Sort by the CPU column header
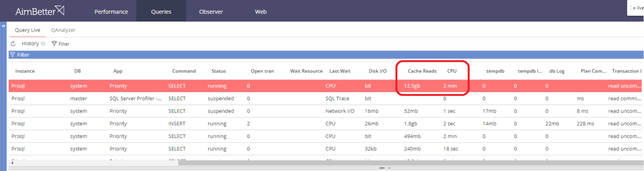This screenshot has height=171, width=644. (452, 71)
